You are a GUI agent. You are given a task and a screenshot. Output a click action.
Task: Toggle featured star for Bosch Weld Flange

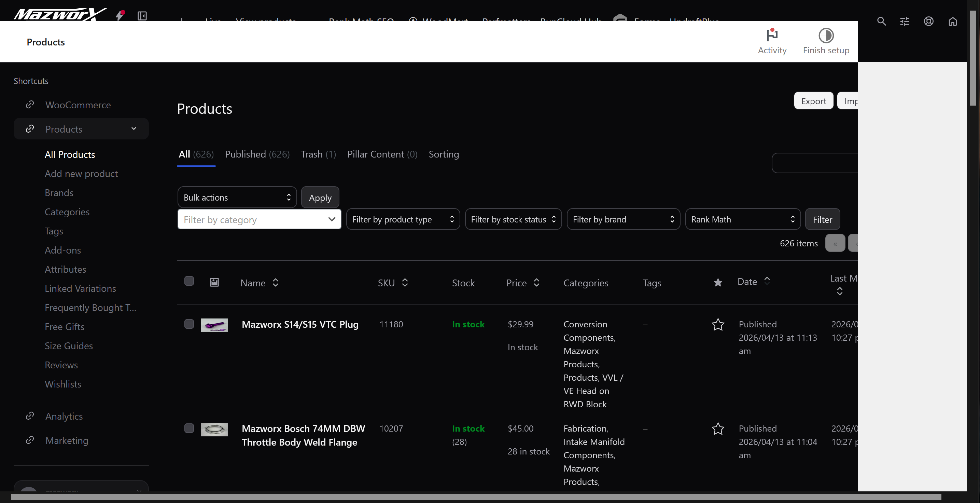(718, 429)
